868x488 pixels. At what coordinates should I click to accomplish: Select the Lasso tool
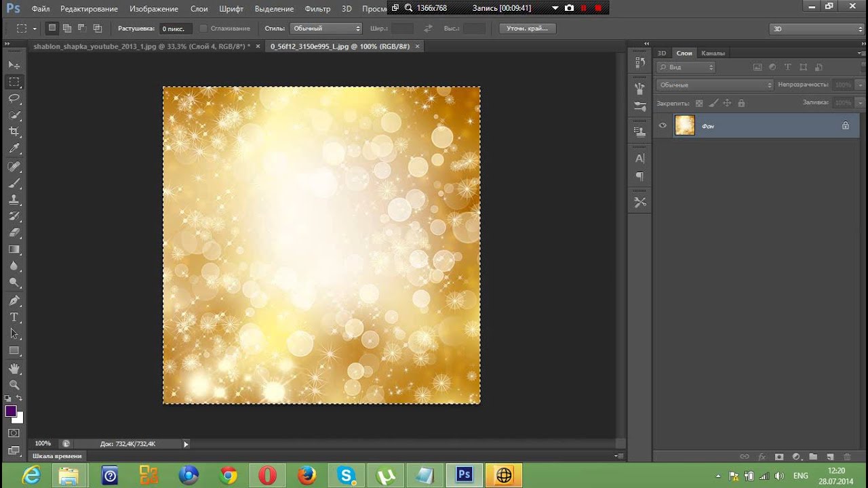coord(14,99)
